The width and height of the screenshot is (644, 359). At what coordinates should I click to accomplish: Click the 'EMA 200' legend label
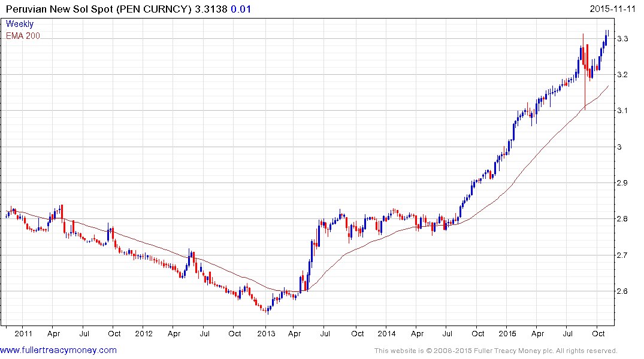click(23, 36)
